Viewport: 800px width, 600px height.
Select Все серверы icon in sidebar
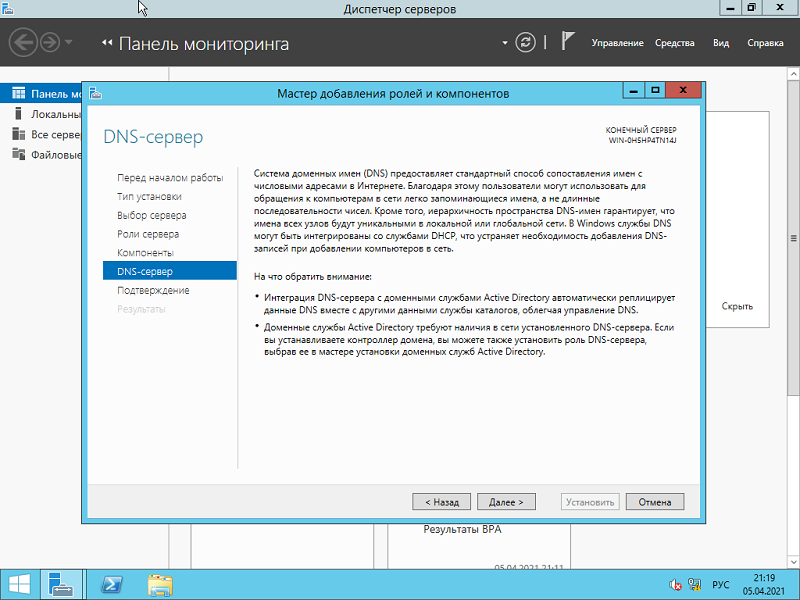pyautogui.click(x=18, y=134)
